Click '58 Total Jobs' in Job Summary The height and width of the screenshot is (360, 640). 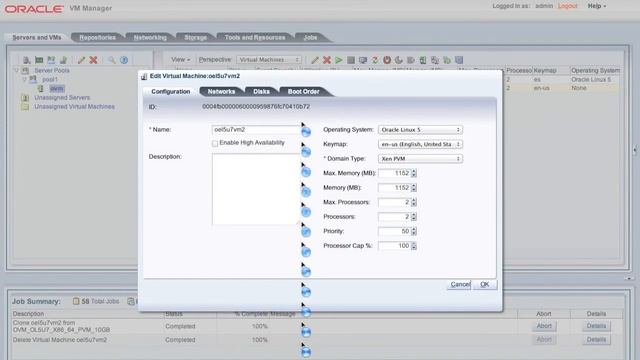pos(100,301)
